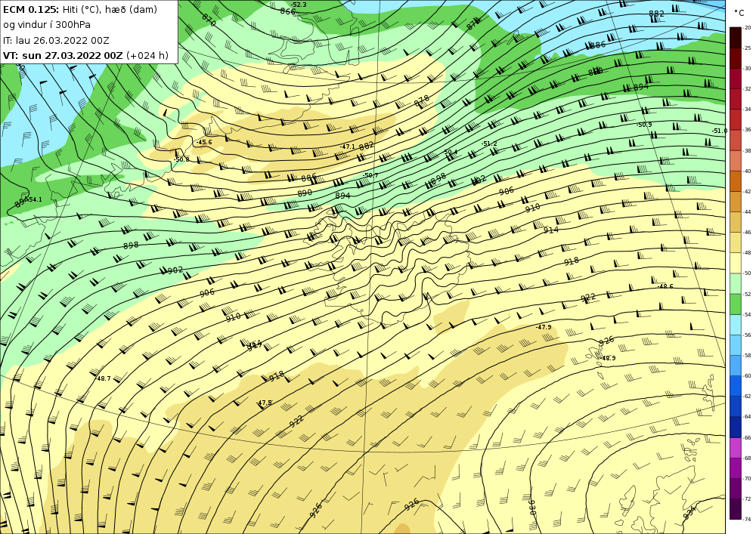Click the "og vindur í 300hPa" title line
The height and width of the screenshot is (534, 756).
click(47, 25)
